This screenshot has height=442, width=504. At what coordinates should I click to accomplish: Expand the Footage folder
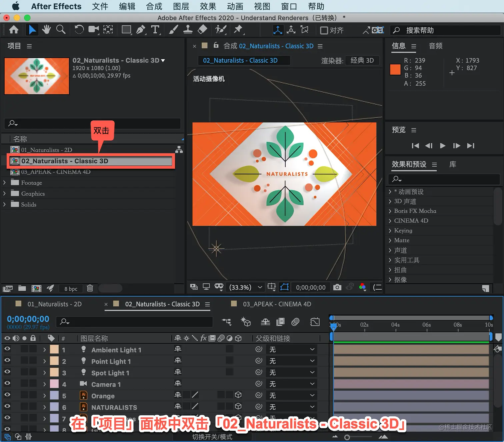(4, 183)
